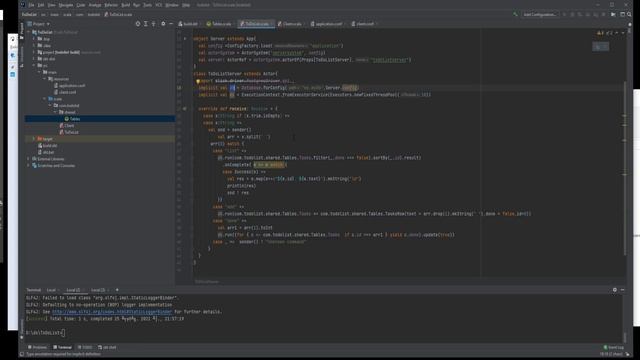Viewport: 640px width, 360px height.
Task: Collapse the com.todolist package
Action: coord(50,105)
